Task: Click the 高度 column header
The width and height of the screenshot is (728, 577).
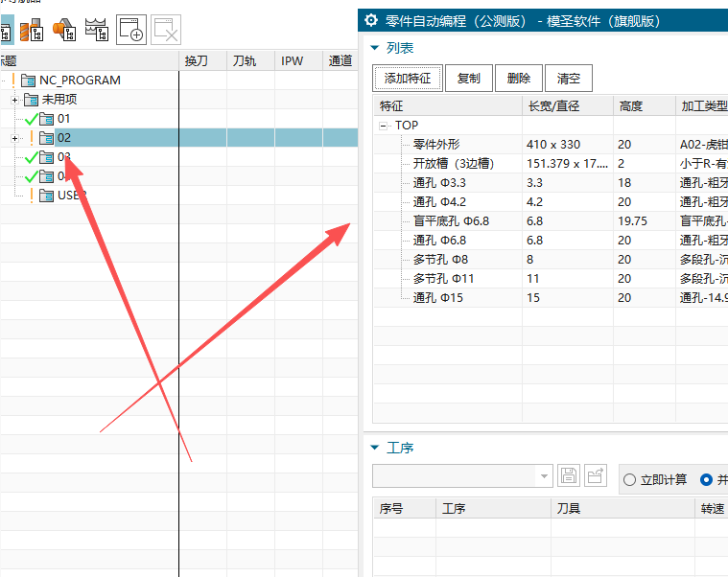Action: [x=645, y=106]
